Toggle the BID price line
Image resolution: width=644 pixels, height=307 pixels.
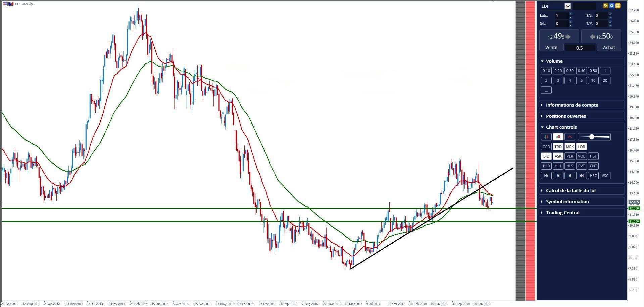[546, 156]
